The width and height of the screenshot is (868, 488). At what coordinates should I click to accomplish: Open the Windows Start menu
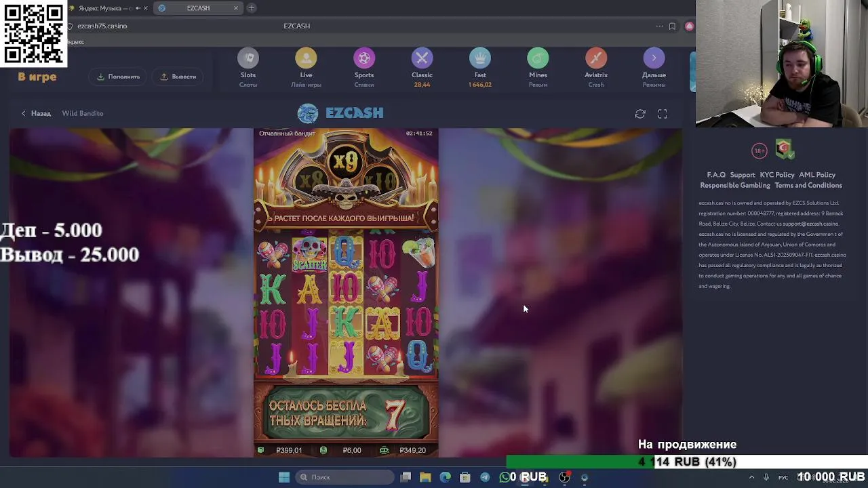tap(284, 477)
